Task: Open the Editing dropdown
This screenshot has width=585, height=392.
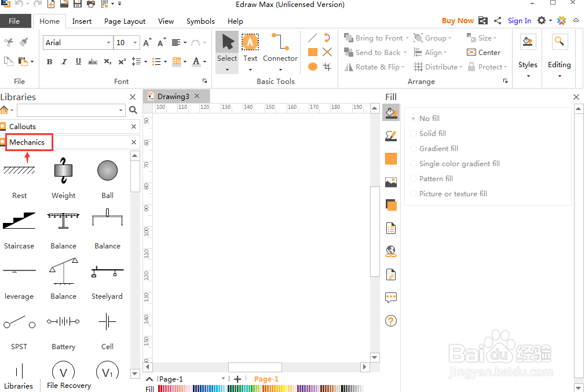Action: click(559, 57)
